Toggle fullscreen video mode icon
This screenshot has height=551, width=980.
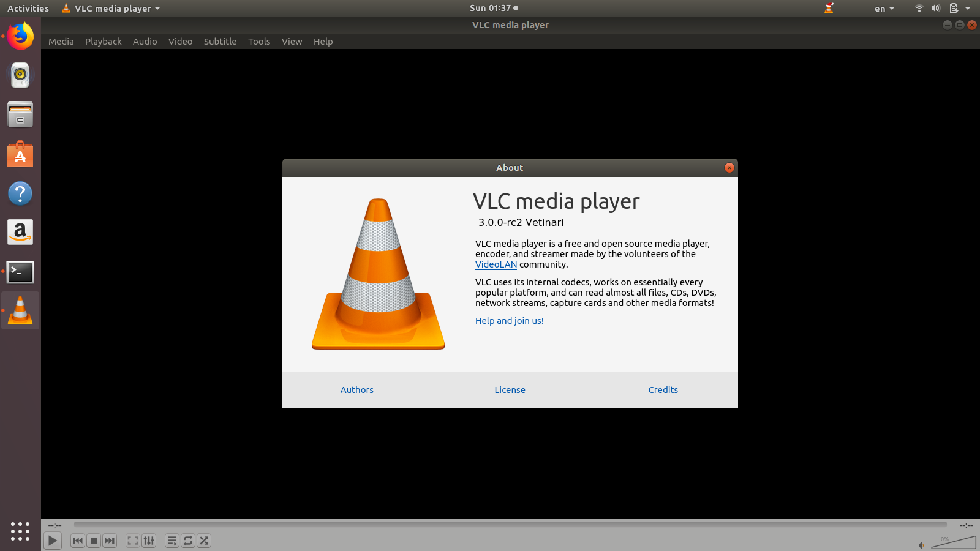pos(133,541)
